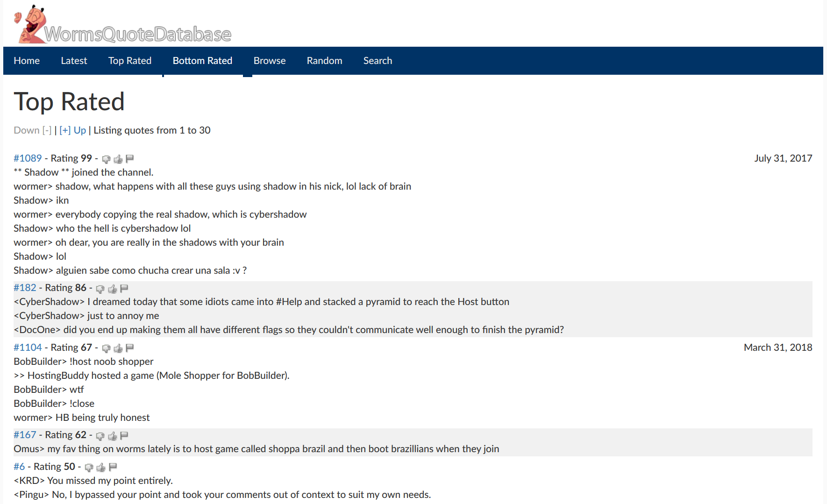Open the Latest quotes page
827x504 pixels.
coord(74,61)
